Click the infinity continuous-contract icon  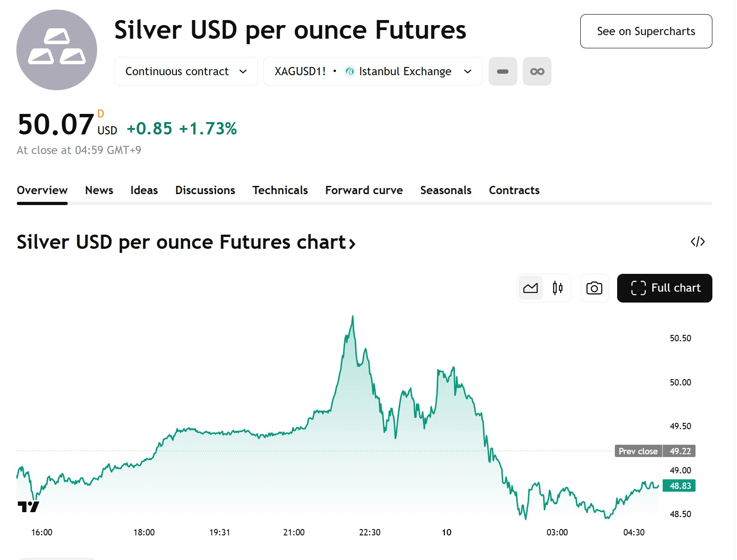pyautogui.click(x=537, y=72)
